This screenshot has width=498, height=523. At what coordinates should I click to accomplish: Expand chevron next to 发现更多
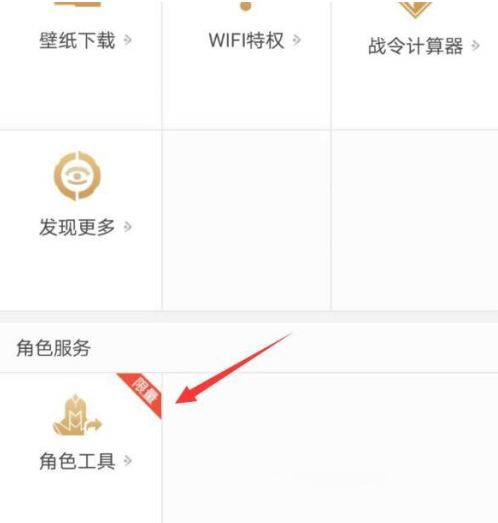pos(127,227)
